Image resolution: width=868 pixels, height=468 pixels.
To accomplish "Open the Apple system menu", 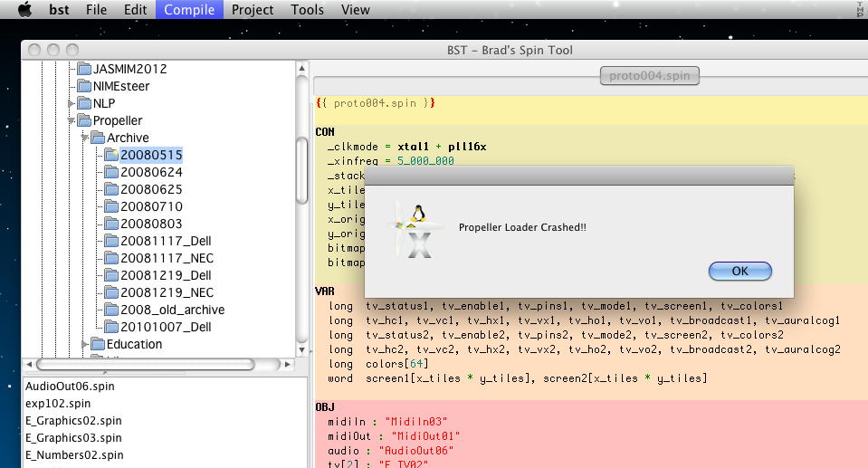I will [25, 10].
